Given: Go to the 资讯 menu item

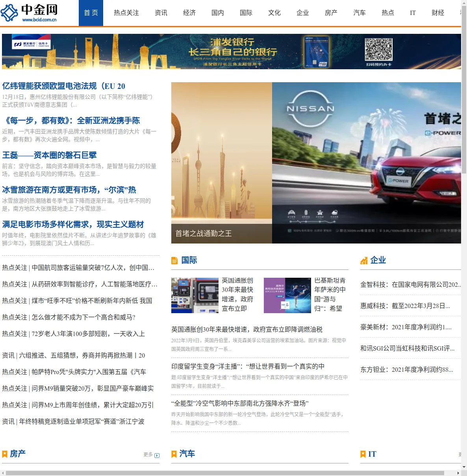Looking at the screenshot, I should (161, 13).
